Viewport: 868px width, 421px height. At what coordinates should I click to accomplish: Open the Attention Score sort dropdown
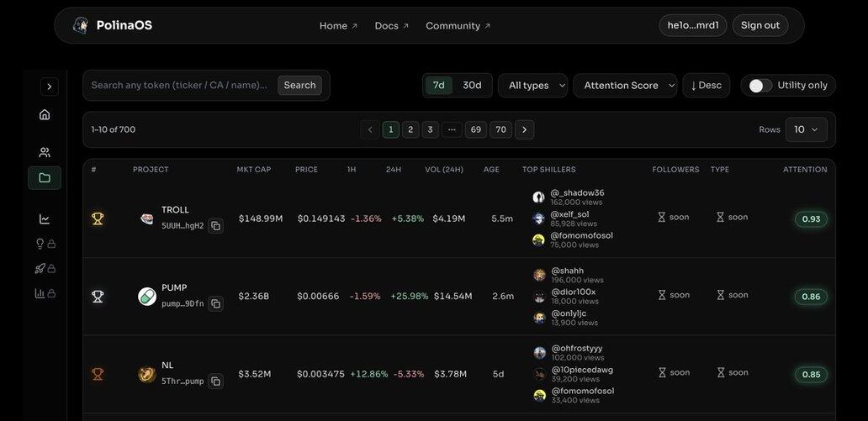[x=624, y=86]
